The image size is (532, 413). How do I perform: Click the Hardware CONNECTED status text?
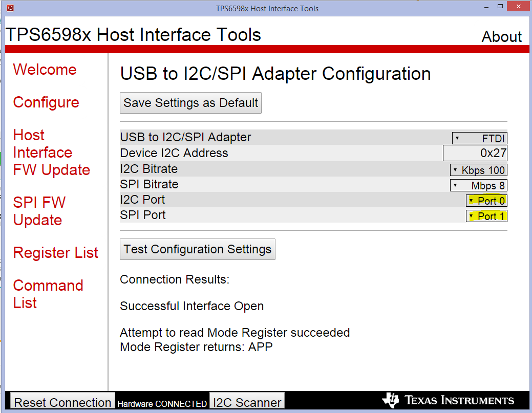pos(162,404)
